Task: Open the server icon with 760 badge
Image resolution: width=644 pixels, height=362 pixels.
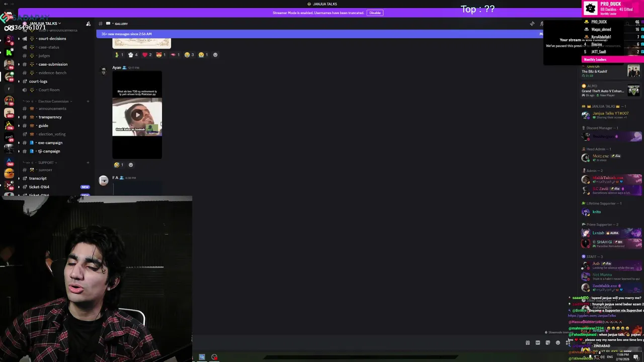Action: [9, 162]
